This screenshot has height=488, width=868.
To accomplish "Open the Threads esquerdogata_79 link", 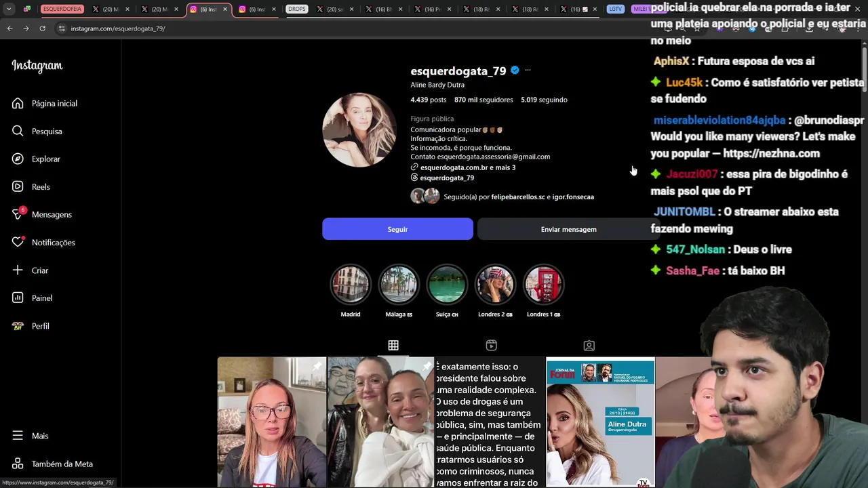I will [442, 178].
